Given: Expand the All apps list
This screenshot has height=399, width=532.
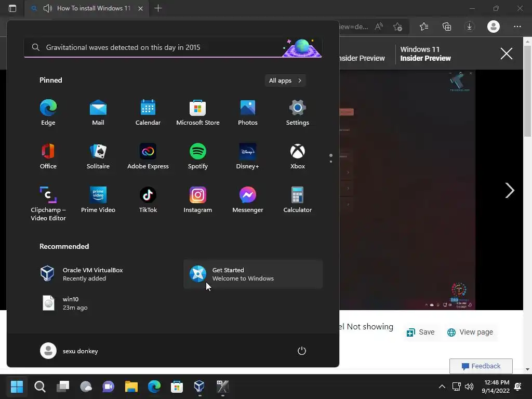Looking at the screenshot, I should pyautogui.click(x=285, y=81).
